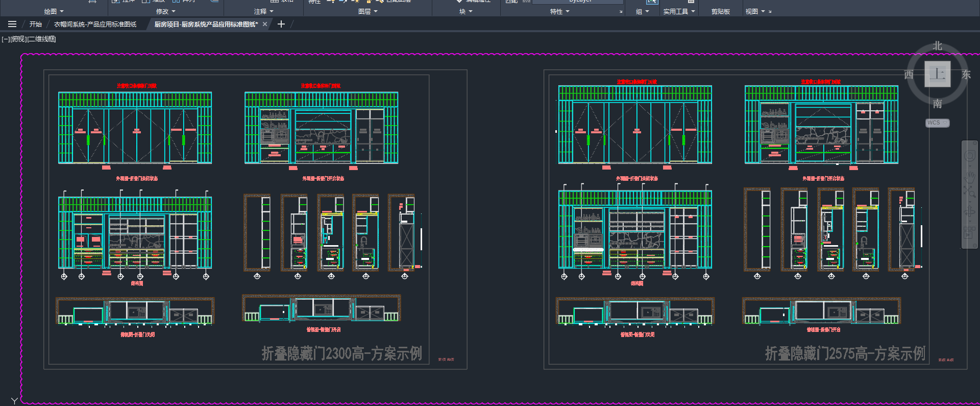Click the new drawing tab plus icon

(281, 24)
